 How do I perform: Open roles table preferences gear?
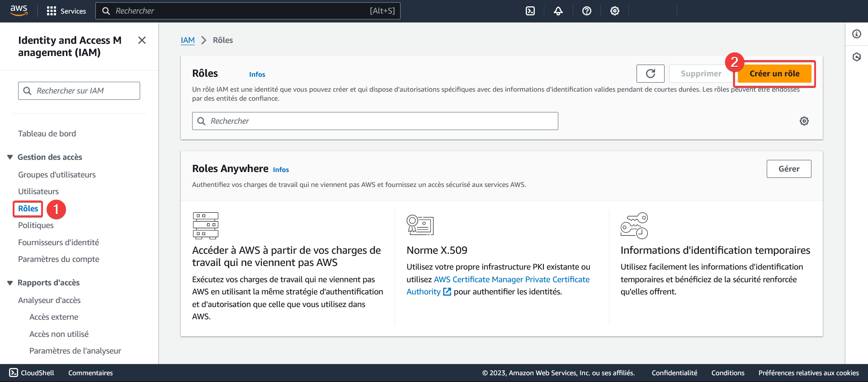804,121
